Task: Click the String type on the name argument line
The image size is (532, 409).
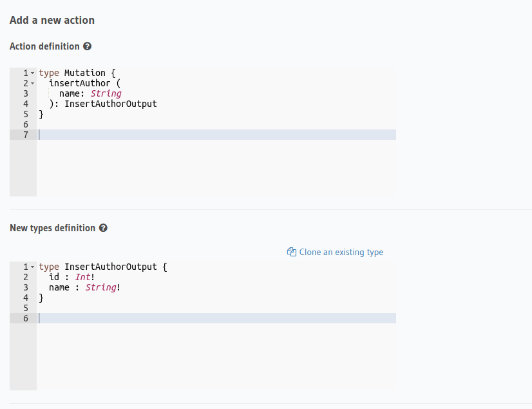Action: pos(106,93)
